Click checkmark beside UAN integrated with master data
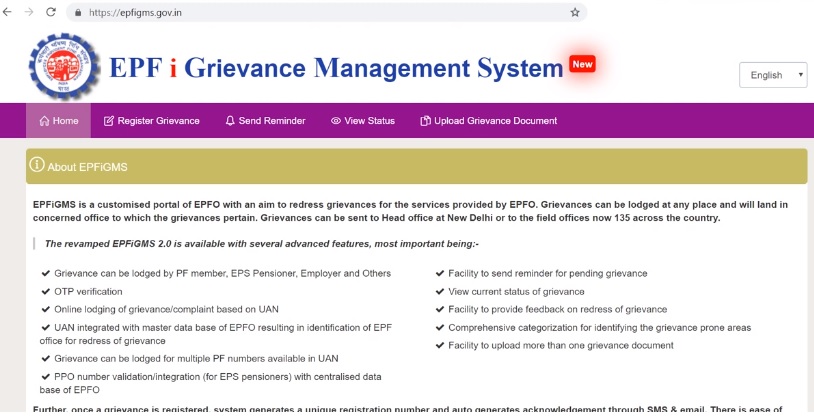814x416 pixels. coord(46,327)
